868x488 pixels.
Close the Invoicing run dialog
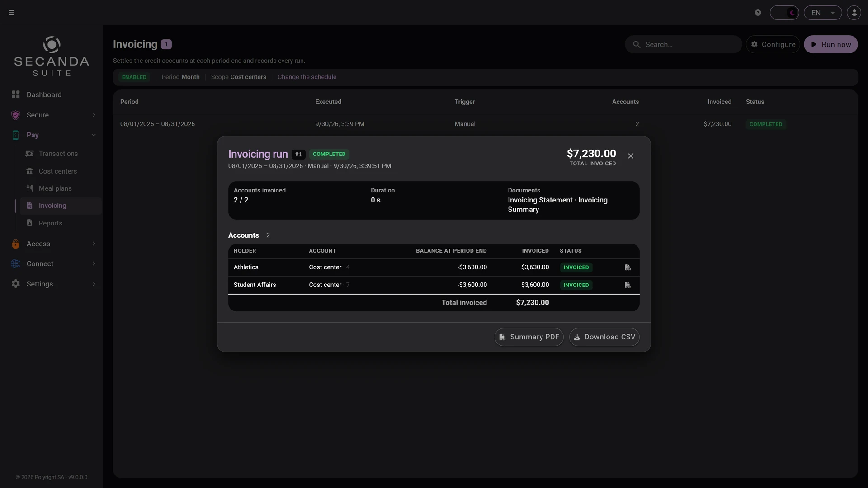point(631,156)
